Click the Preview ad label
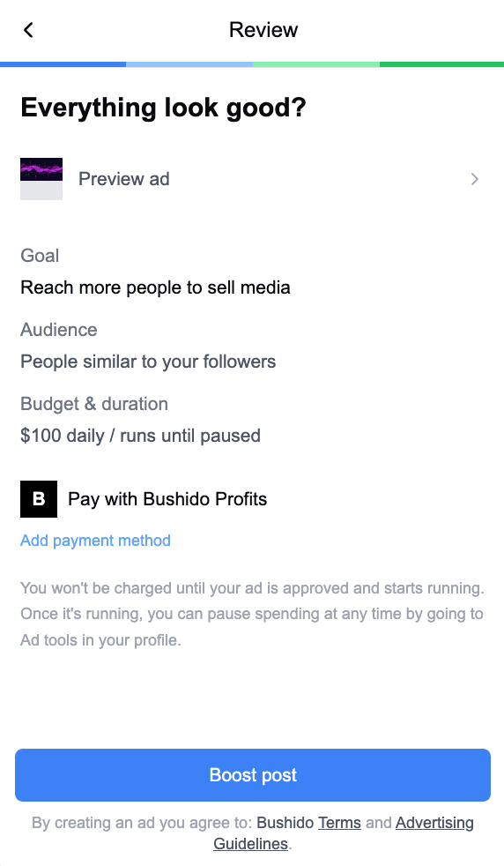 pyautogui.click(x=124, y=179)
